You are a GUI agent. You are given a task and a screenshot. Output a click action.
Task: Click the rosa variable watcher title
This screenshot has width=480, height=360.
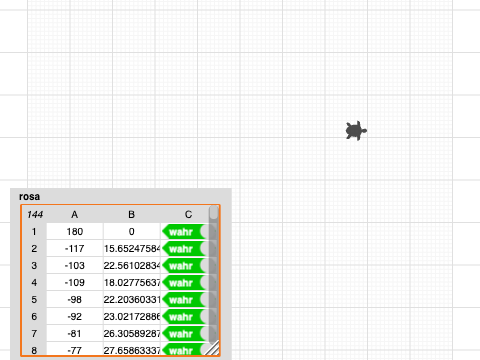pyautogui.click(x=30, y=197)
